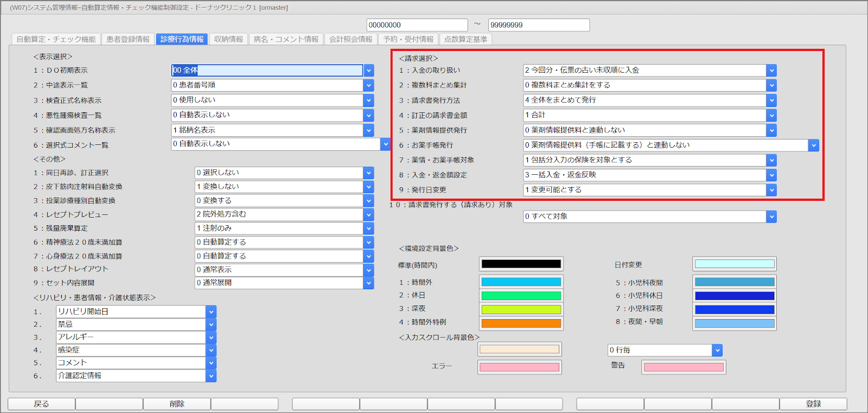Viewport: 868px width, 413px height.
Task: Open the お薬手帳発行 dropdown
Action: pos(813,145)
